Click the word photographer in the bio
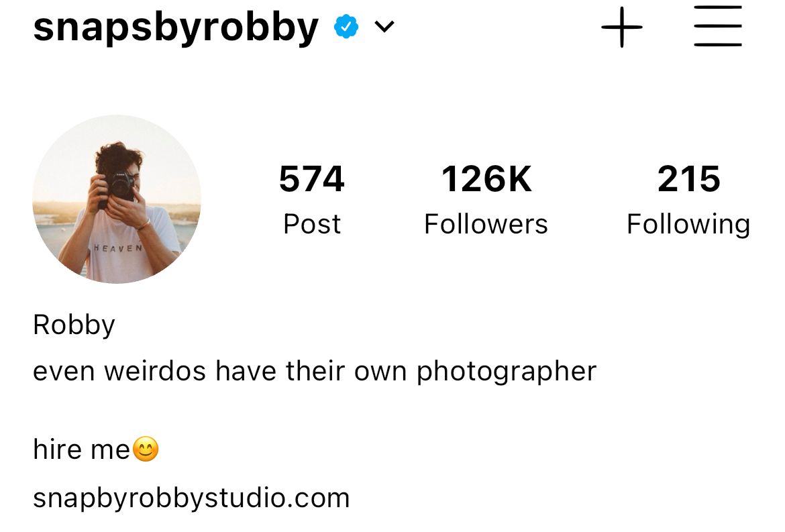This screenshot has width=785, height=532. pyautogui.click(x=507, y=372)
